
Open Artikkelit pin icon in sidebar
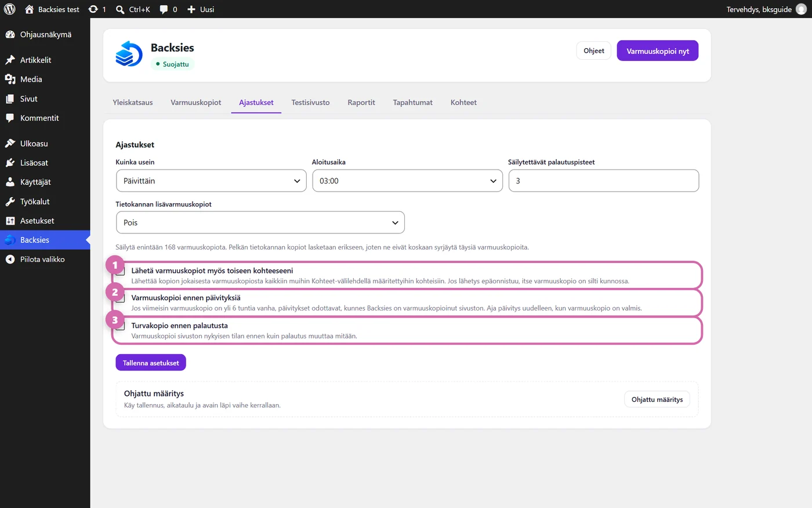coord(10,60)
